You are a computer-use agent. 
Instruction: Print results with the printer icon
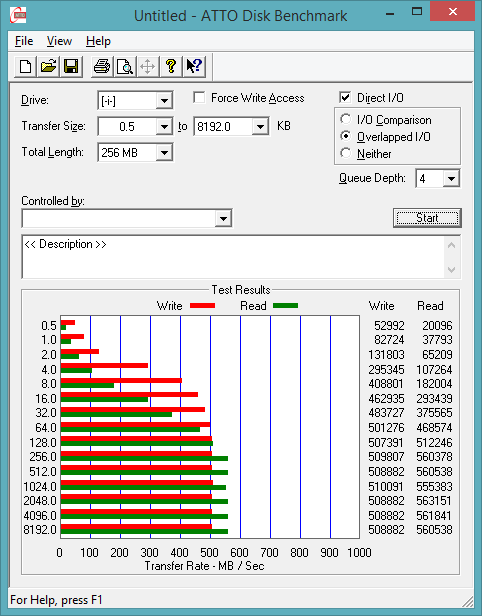[x=102, y=66]
